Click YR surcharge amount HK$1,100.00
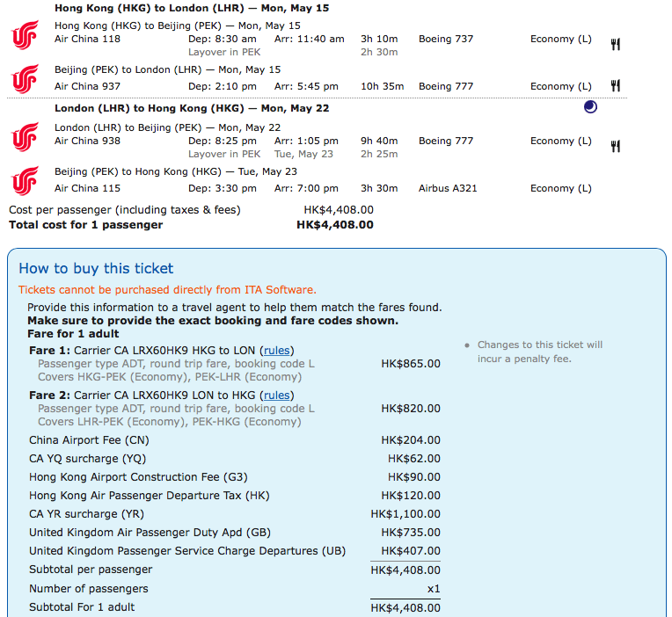The image size is (672, 617). (x=405, y=514)
